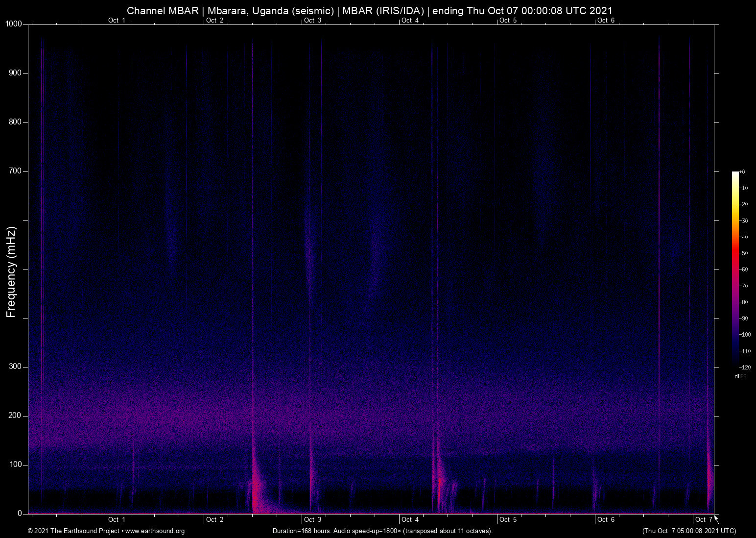Click the 300 mHz axis tick
This screenshot has width=756, height=538.
15,366
